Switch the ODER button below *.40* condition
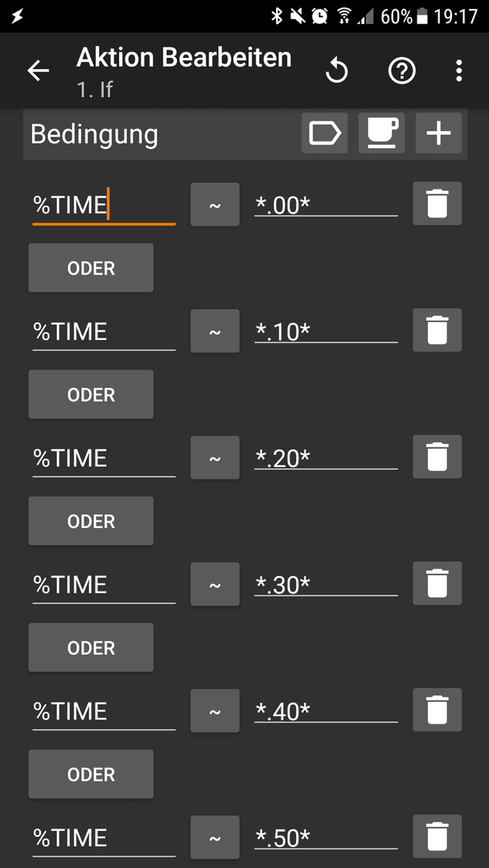The height and width of the screenshot is (868, 489). (91, 774)
